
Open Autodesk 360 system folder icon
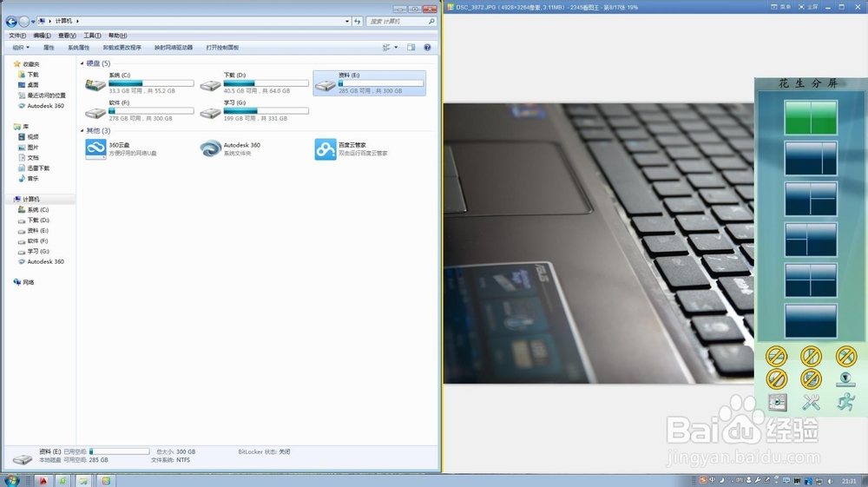210,148
